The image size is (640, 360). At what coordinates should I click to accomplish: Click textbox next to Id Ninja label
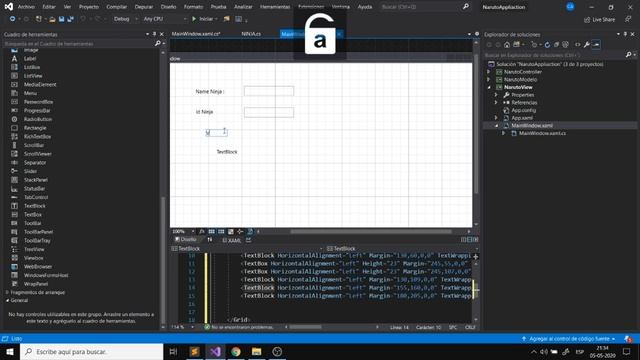point(269,112)
